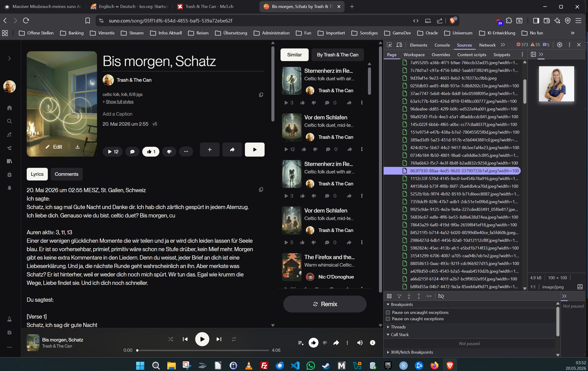The height and width of the screenshot is (371, 588).
Task: Toggle the like button showing 1
Action: [x=151, y=152]
